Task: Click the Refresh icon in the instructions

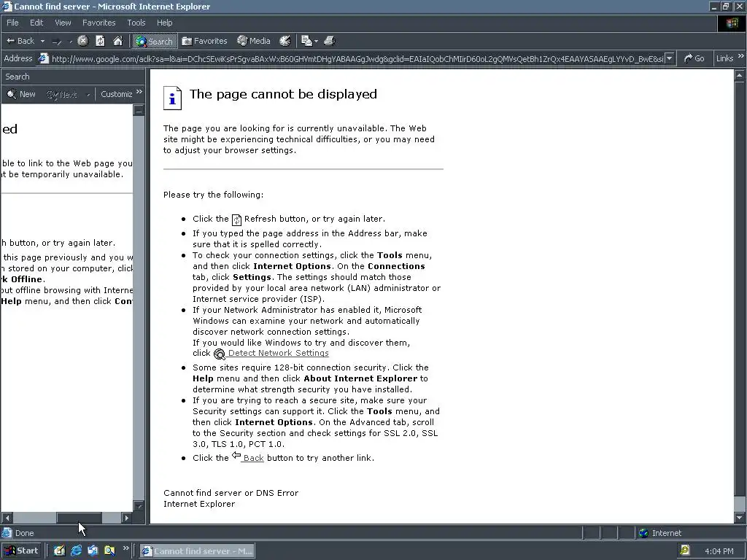Action: click(x=237, y=219)
